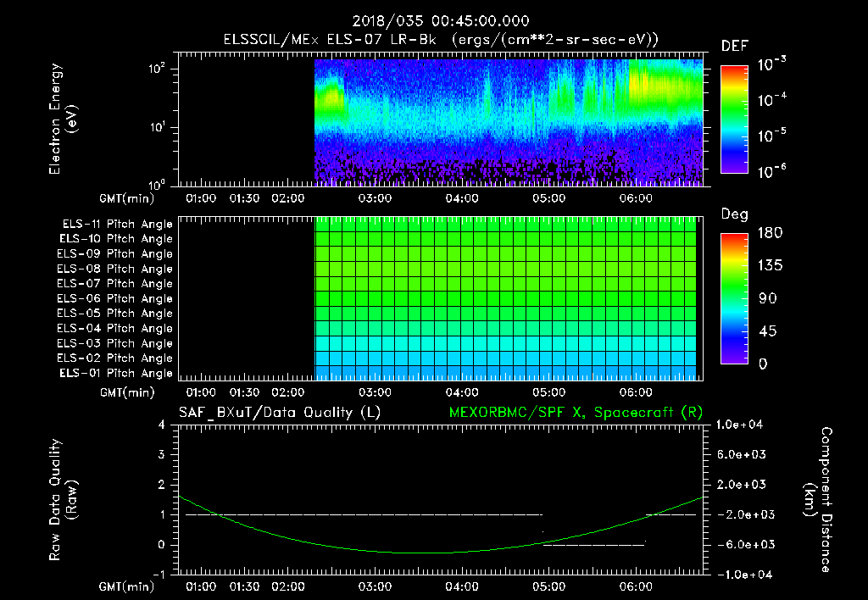The width and height of the screenshot is (868, 600).
Task: Click the pitch angle grid plot
Action: click(x=441, y=298)
